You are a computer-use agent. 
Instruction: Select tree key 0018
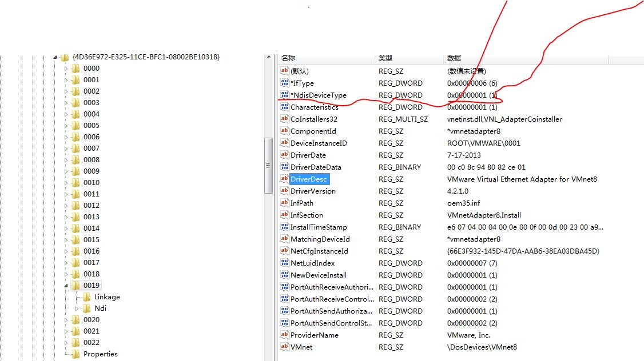pos(91,274)
